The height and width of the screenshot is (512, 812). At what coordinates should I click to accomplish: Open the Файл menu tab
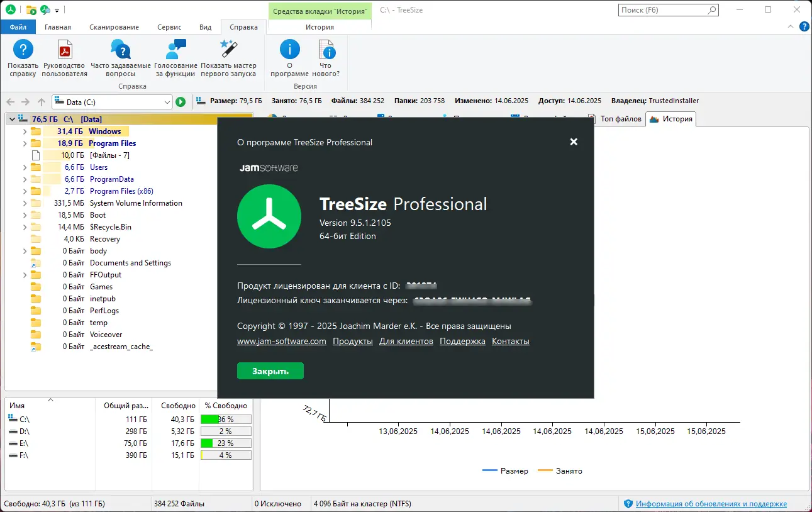tap(18, 27)
